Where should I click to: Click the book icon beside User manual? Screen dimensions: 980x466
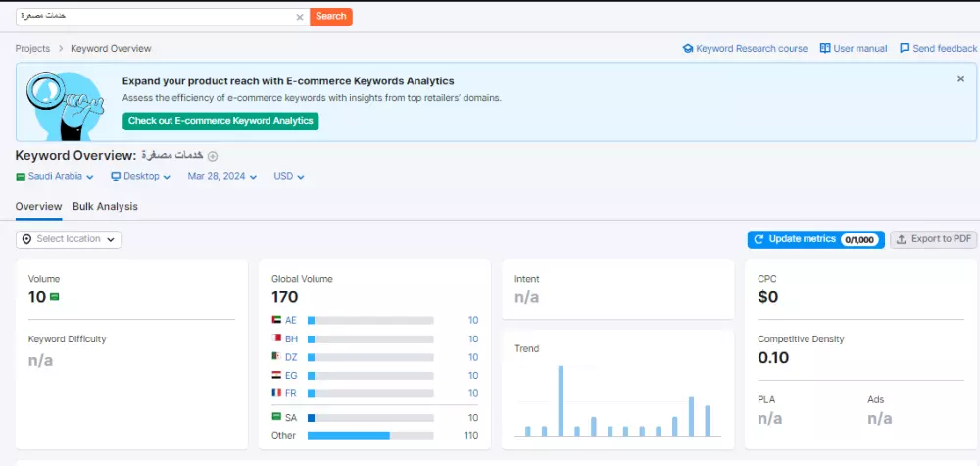(x=825, y=48)
